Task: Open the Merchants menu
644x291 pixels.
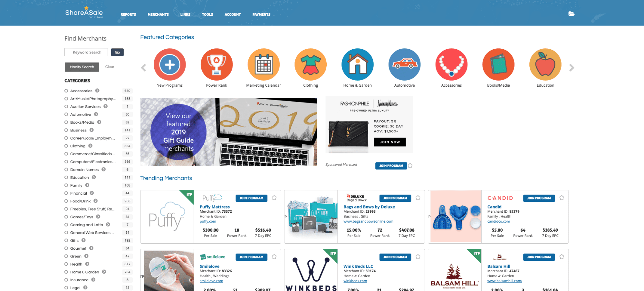Action: 158,15
